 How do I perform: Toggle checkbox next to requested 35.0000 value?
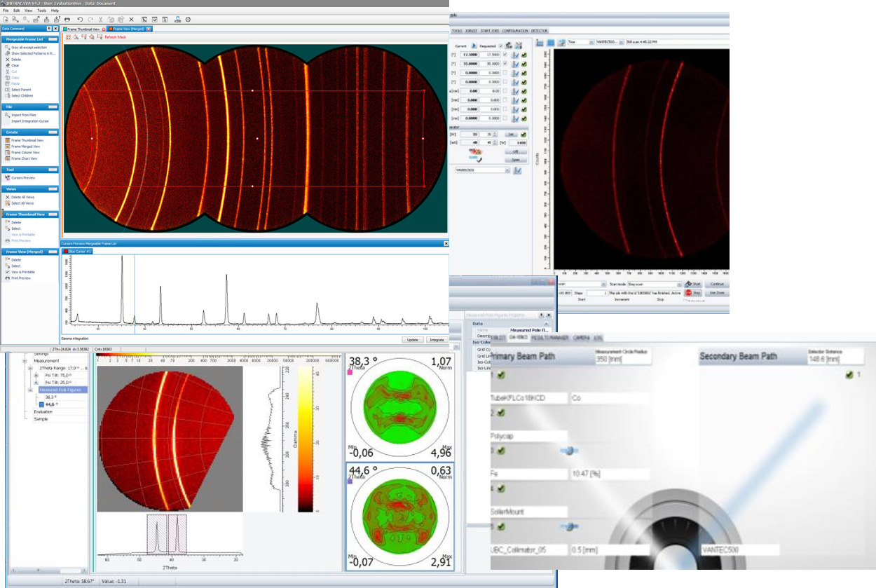click(x=505, y=63)
